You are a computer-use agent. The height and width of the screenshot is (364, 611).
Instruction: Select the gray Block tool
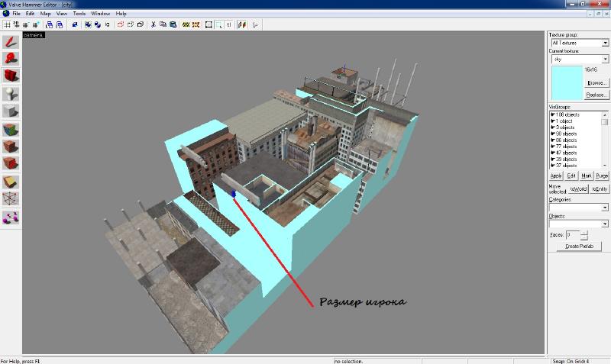11,111
